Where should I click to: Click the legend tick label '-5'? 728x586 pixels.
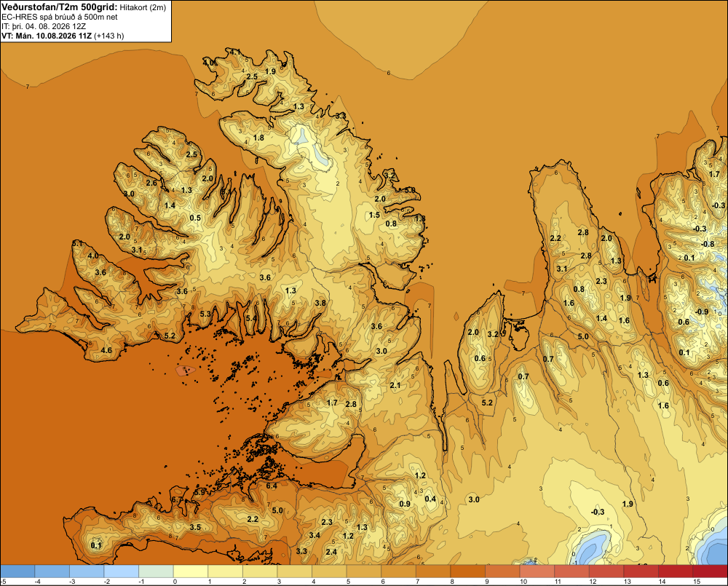coord(4,582)
